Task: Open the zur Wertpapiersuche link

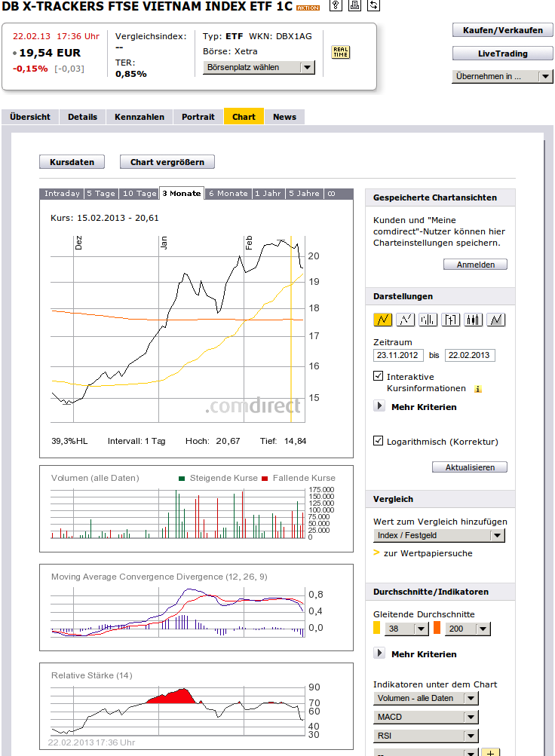Action: (x=428, y=553)
